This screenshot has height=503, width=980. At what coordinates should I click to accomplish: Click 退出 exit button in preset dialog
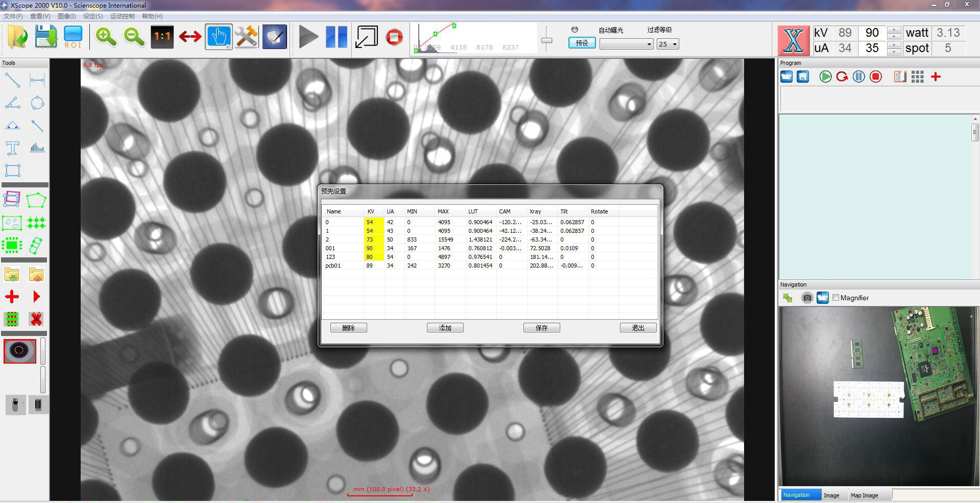[x=638, y=328]
